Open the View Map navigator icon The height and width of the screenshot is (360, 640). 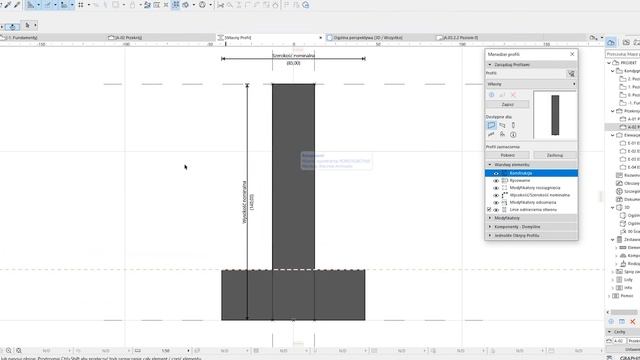click(x=626, y=42)
